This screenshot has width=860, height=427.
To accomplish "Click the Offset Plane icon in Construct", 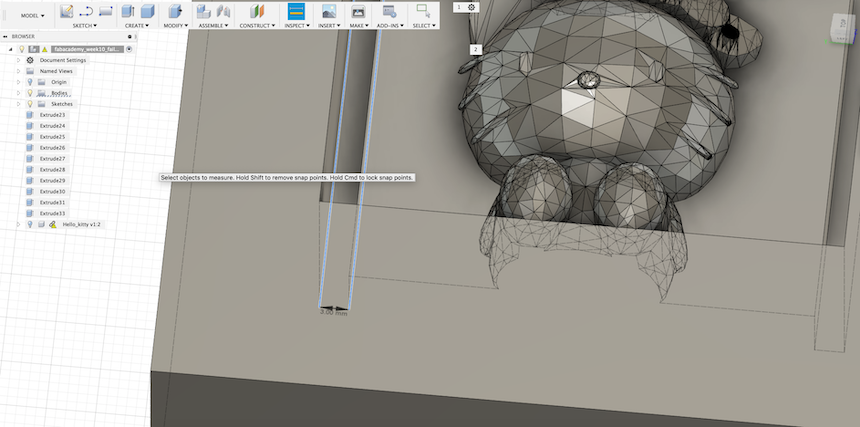I will tap(255, 11).
